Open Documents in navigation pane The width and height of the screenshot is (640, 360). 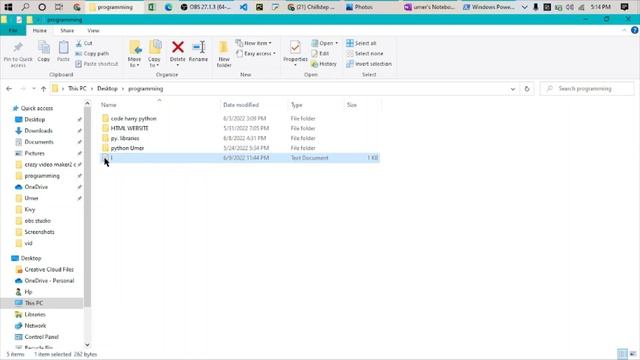[39, 142]
